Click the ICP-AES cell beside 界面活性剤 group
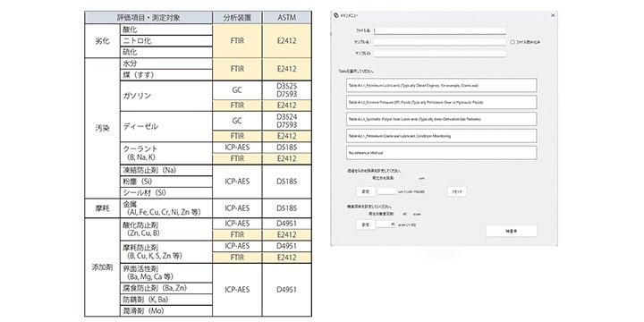This screenshot has height=322, width=644. coord(237,290)
